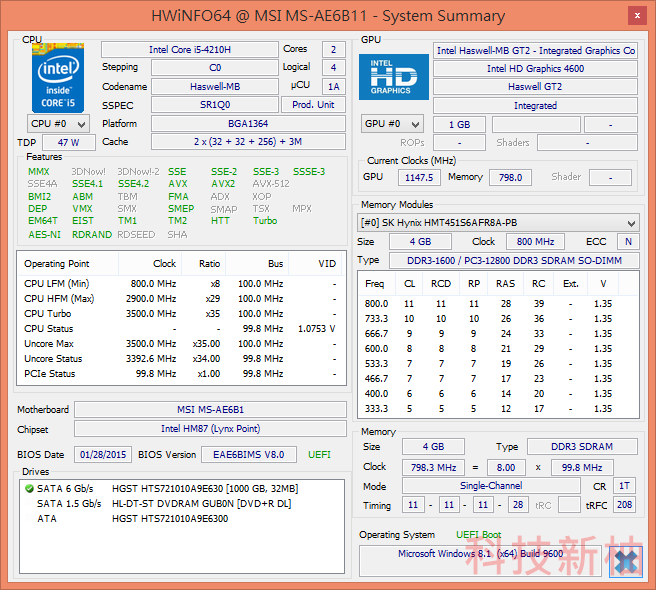The image size is (656, 590).
Task: Select the HL-DT-ST DVDRAM GUB0N drive
Action: [x=182, y=503]
